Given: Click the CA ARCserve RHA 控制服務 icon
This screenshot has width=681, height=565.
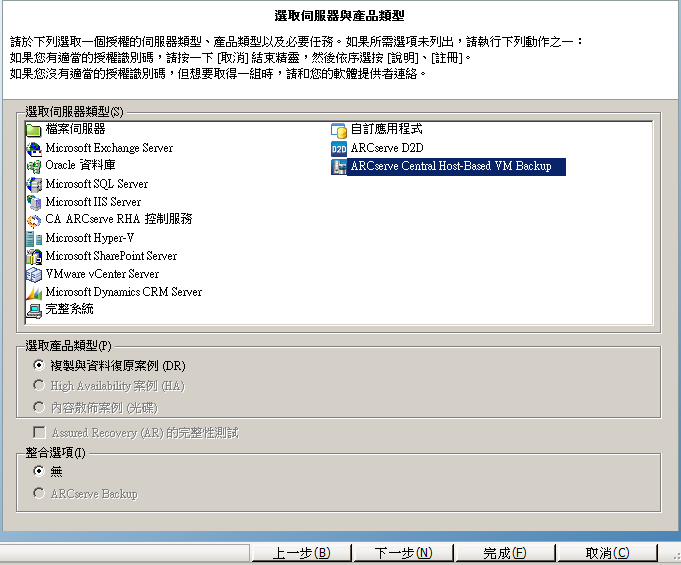Looking at the screenshot, I should pos(34,220).
